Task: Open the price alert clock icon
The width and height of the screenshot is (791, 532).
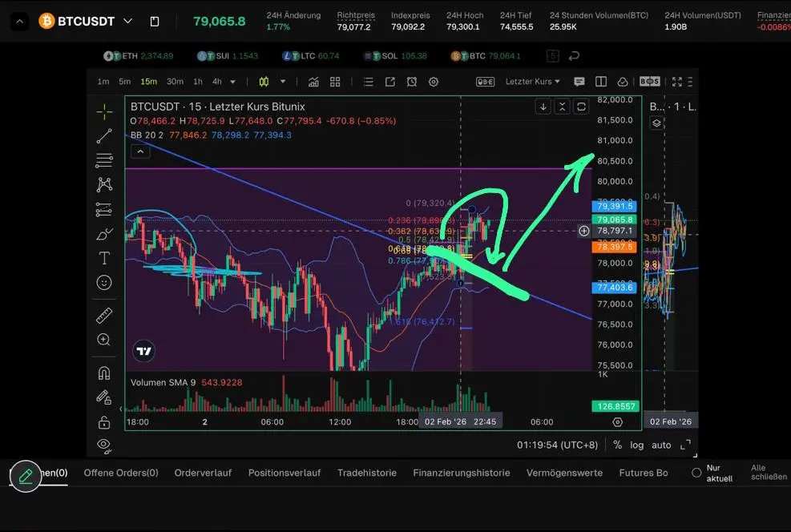Action: [412, 82]
